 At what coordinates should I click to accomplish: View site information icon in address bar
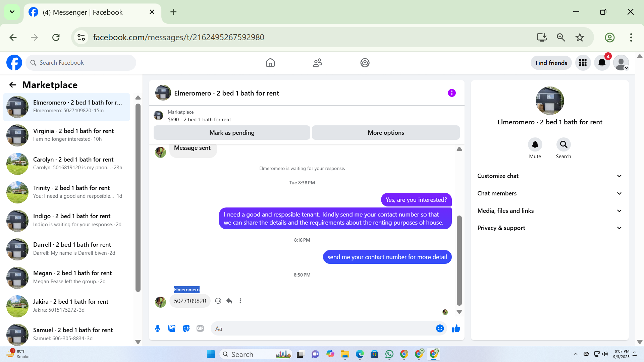pyautogui.click(x=81, y=37)
